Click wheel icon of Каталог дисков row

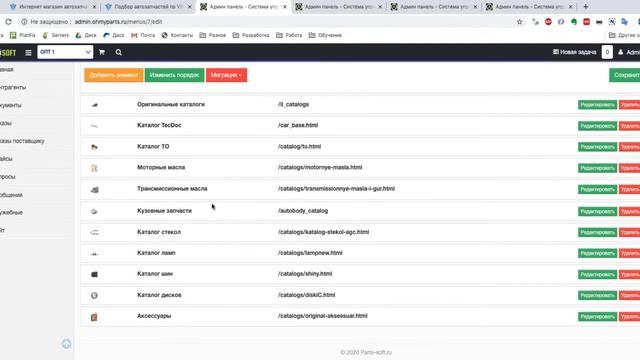tap(94, 295)
